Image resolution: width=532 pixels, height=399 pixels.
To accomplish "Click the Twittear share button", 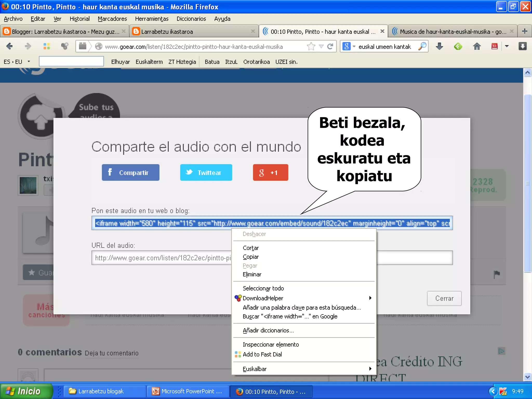I will [x=206, y=172].
